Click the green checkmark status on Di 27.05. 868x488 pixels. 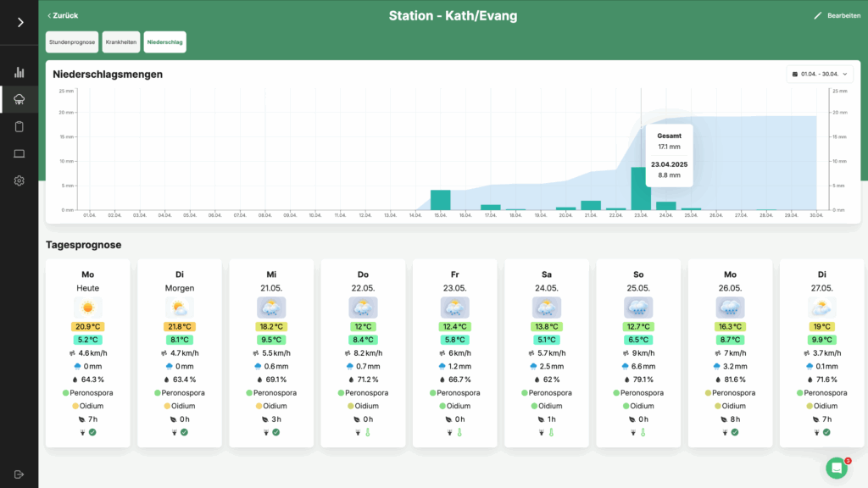coord(826,432)
